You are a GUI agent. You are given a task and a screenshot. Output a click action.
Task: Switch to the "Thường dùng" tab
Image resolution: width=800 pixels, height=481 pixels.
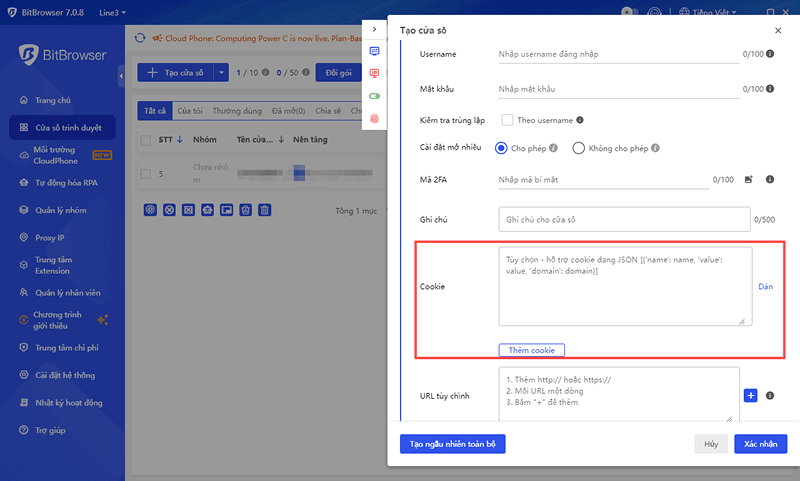tap(238, 111)
